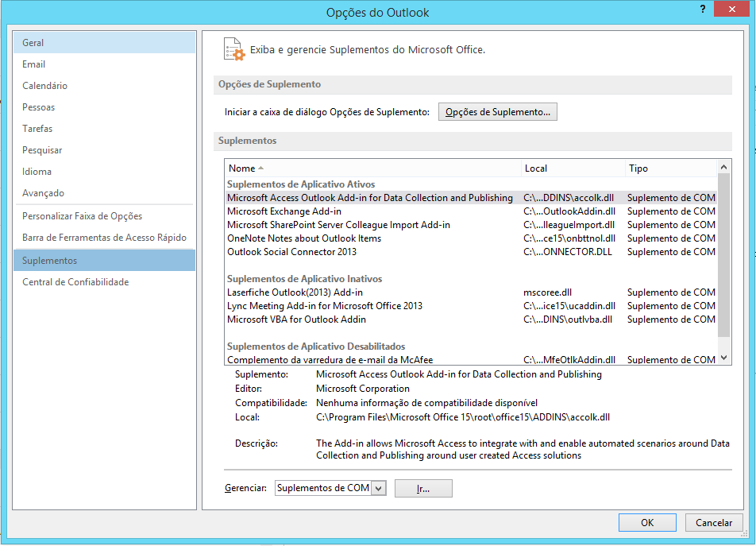Select Outlook Social Connector 2013 entry
Viewport: 756px width, 546px height.
coord(291,252)
